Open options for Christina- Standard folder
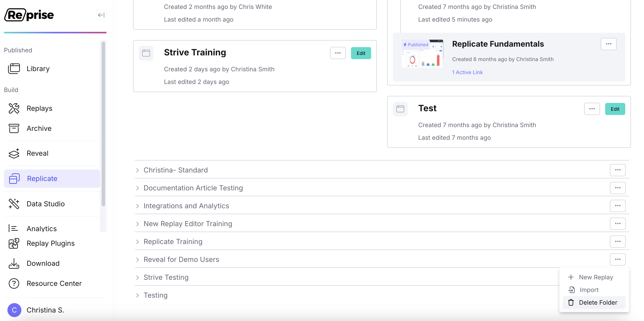 [x=618, y=170]
